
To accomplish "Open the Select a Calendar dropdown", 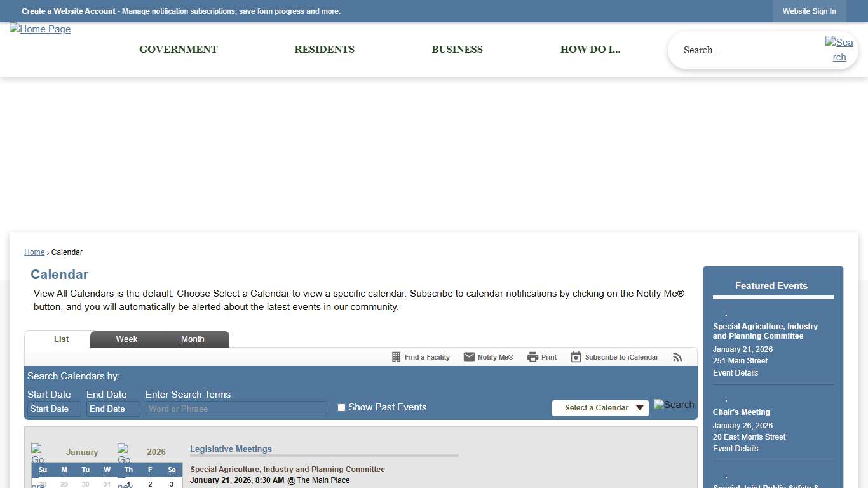I will pyautogui.click(x=599, y=408).
